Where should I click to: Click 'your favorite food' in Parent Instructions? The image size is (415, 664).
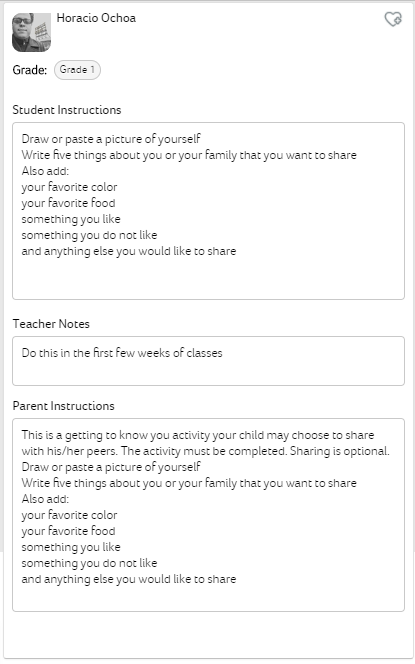[x=69, y=531]
